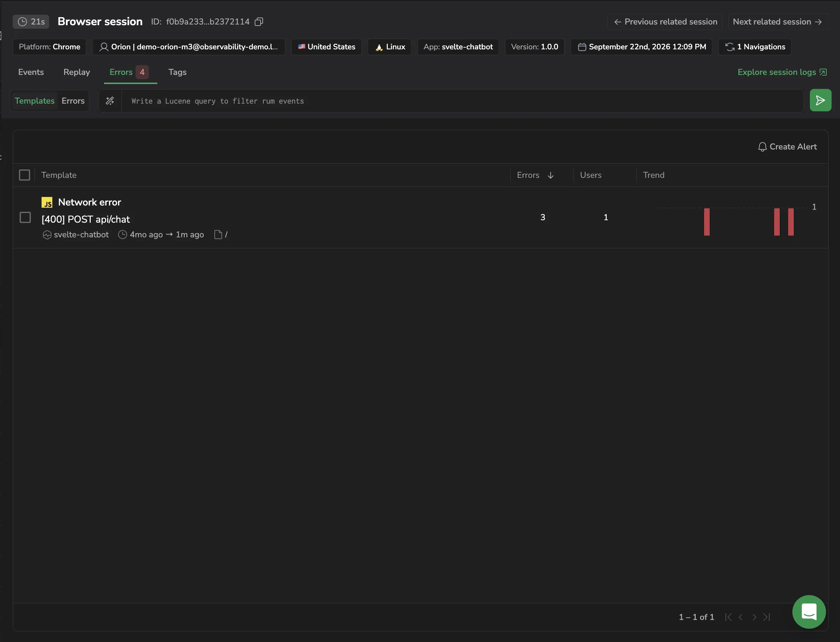
Task: Click the JS badge on Network error
Action: coord(47,203)
